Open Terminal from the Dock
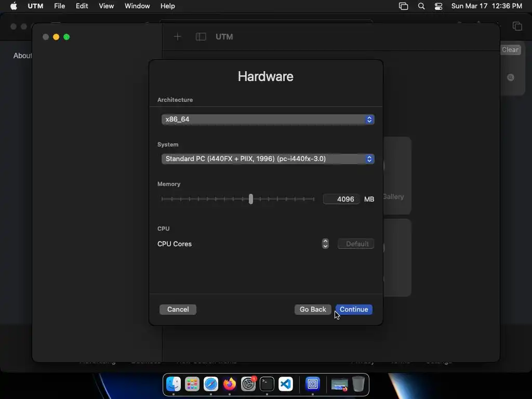 tap(267, 384)
